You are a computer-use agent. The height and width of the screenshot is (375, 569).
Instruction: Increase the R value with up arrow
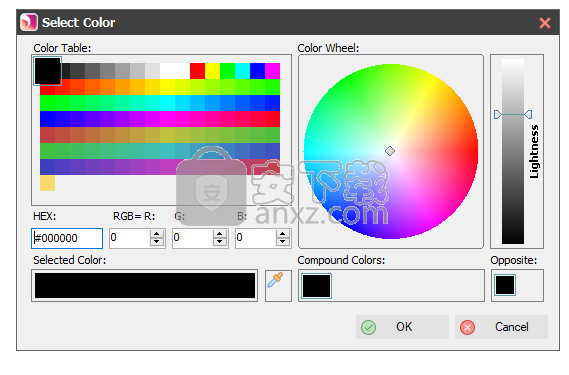[157, 233]
